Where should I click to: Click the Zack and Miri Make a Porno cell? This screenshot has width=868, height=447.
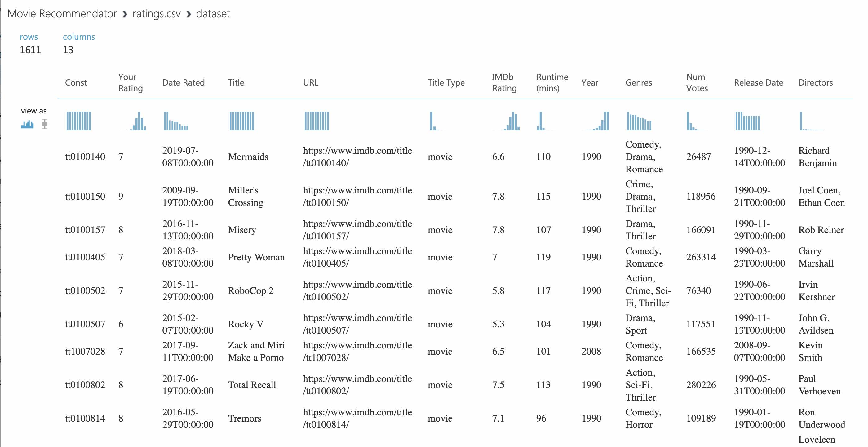coord(256,351)
